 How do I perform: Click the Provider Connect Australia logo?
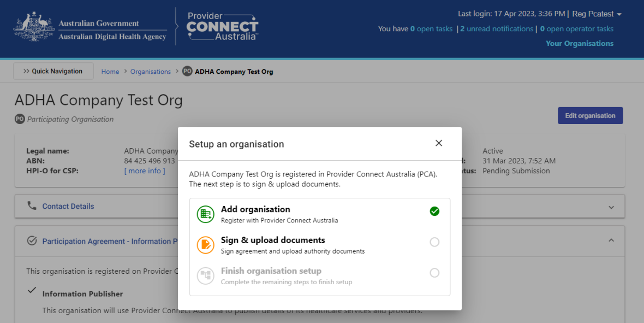(x=223, y=27)
